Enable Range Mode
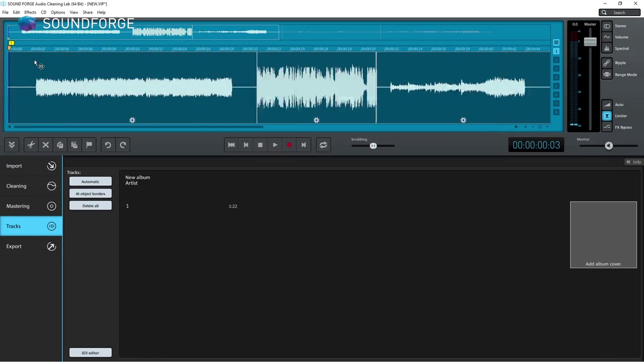Viewport: 644px width, 362px height. tap(607, 74)
